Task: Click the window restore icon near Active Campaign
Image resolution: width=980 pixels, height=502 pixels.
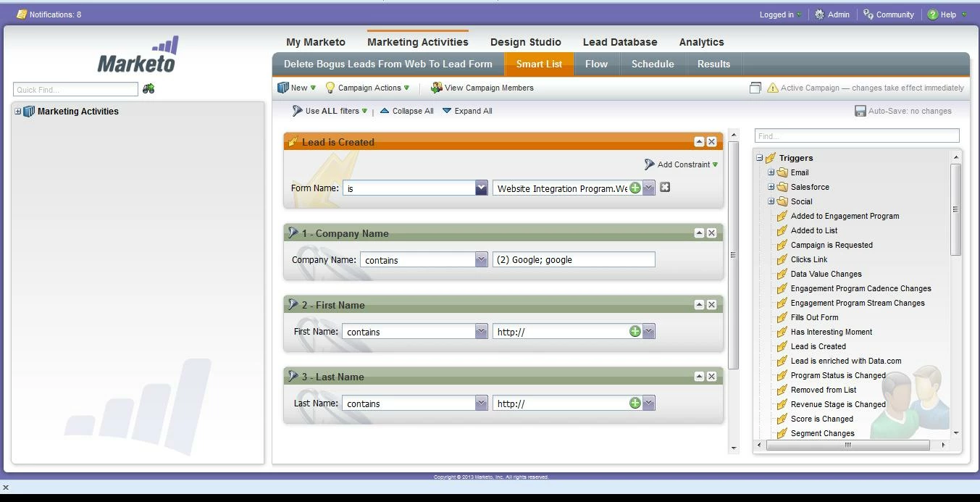Action: pyautogui.click(x=755, y=88)
